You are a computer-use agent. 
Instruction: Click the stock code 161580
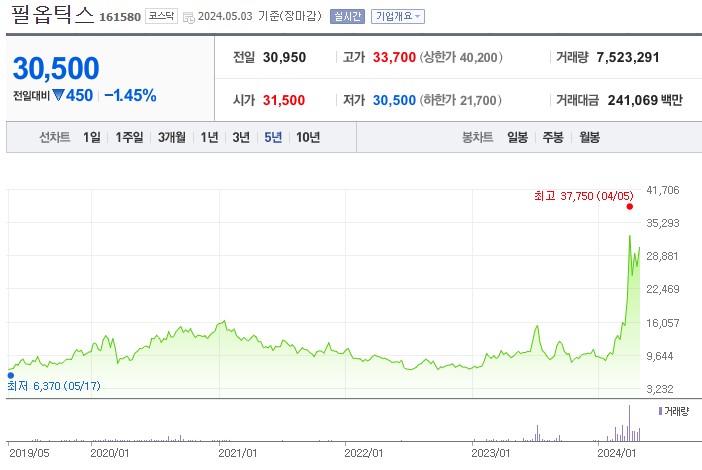coord(120,17)
